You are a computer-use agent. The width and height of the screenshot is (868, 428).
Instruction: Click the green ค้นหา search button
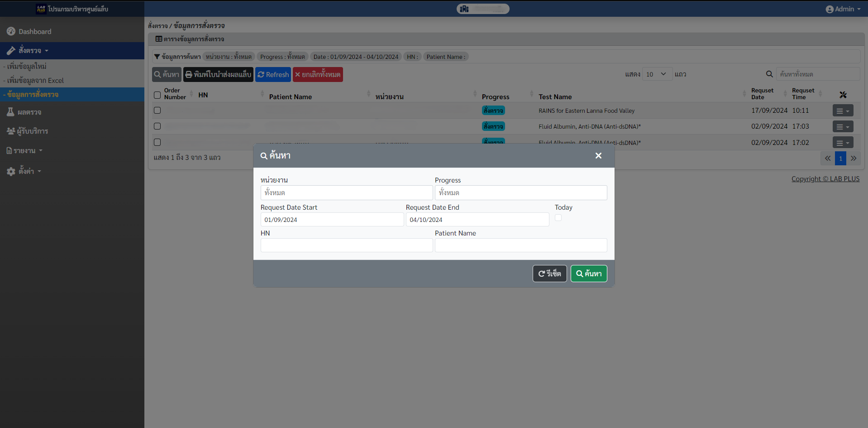tap(588, 274)
